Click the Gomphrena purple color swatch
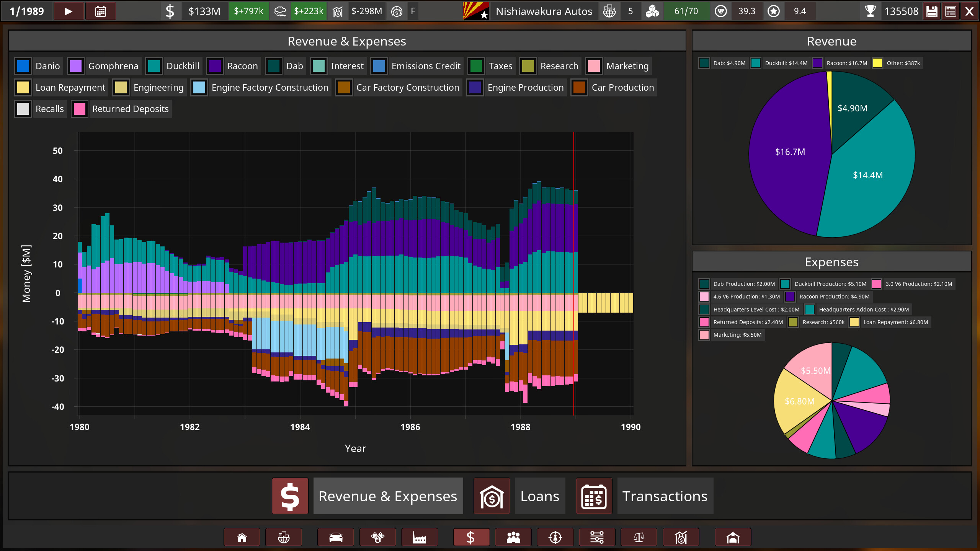This screenshot has height=551, width=980. [x=75, y=66]
